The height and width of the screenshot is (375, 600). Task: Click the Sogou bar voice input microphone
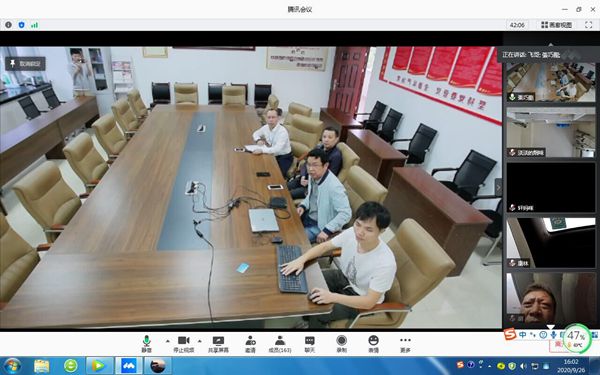pos(553,335)
